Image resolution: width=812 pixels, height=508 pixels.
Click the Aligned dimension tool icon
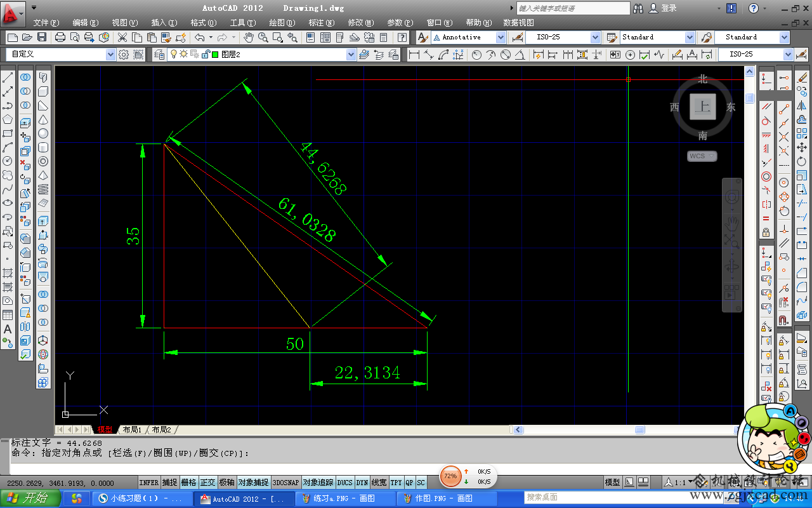(x=429, y=55)
